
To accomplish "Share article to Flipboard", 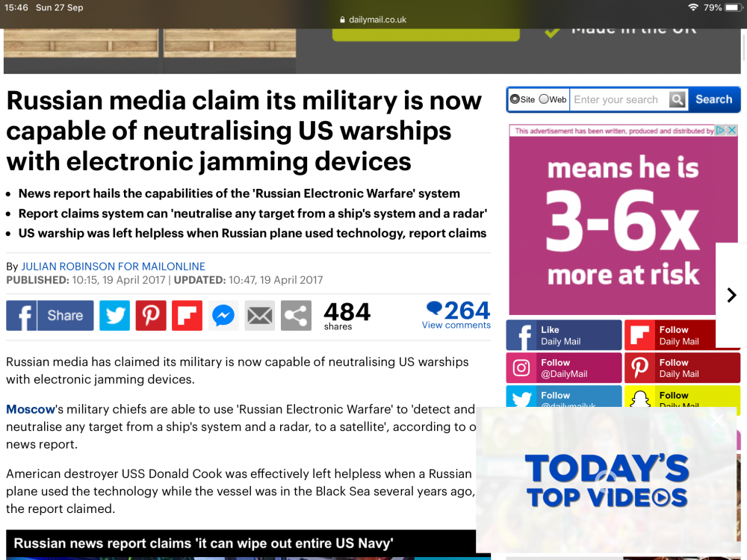I will pyautogui.click(x=187, y=315).
